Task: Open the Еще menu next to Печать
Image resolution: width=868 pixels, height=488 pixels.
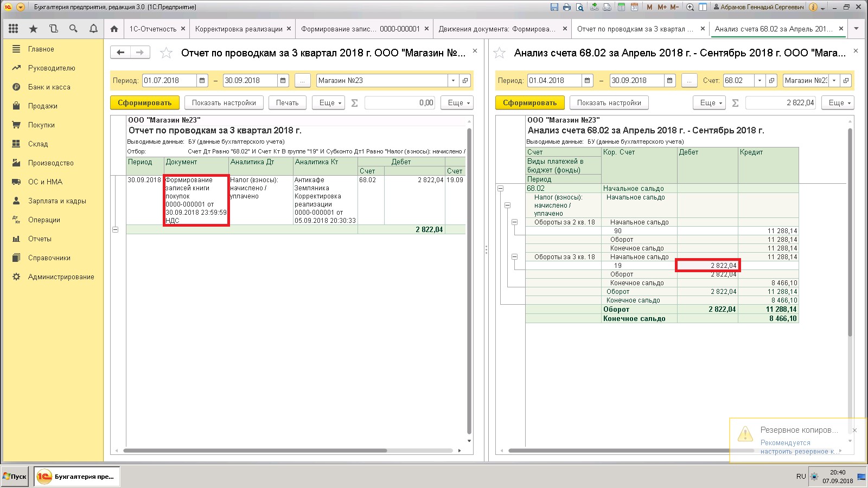Action: 328,102
